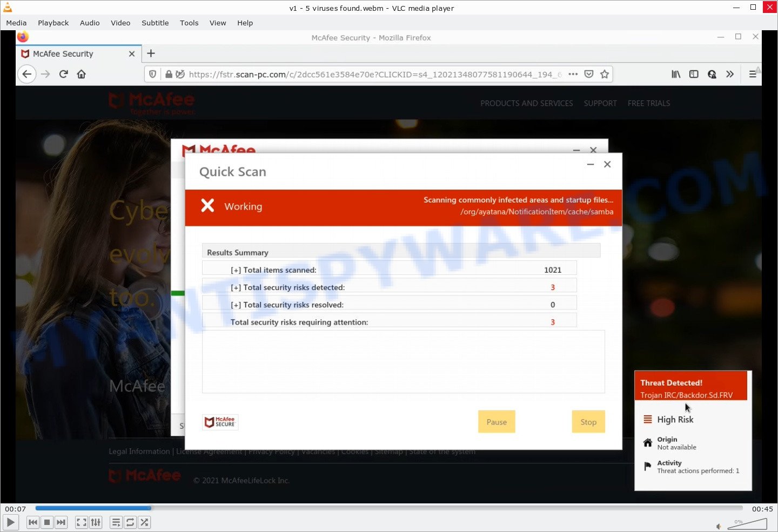
Task: Toggle the Firefox sidebar view
Action: 694,75
